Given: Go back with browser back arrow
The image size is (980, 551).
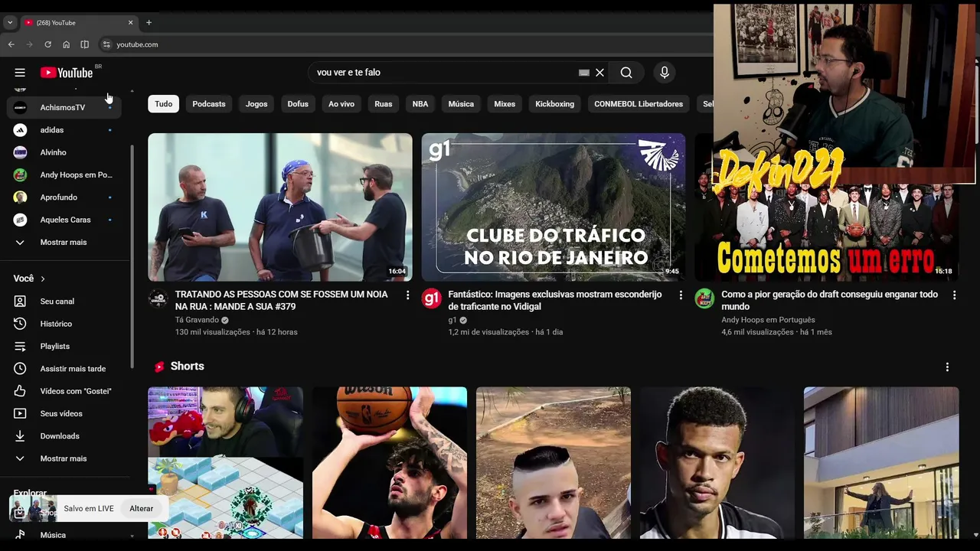Looking at the screenshot, I should 11,44.
